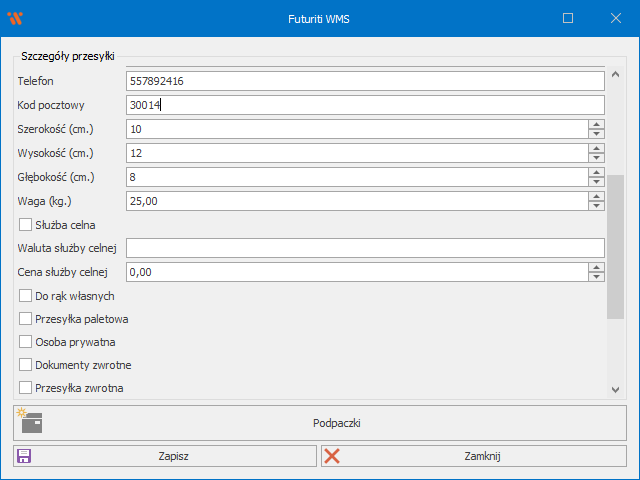This screenshot has height=480, width=640.
Task: Check the Przesyłka zwrotna checkbox
Action: coord(26,388)
